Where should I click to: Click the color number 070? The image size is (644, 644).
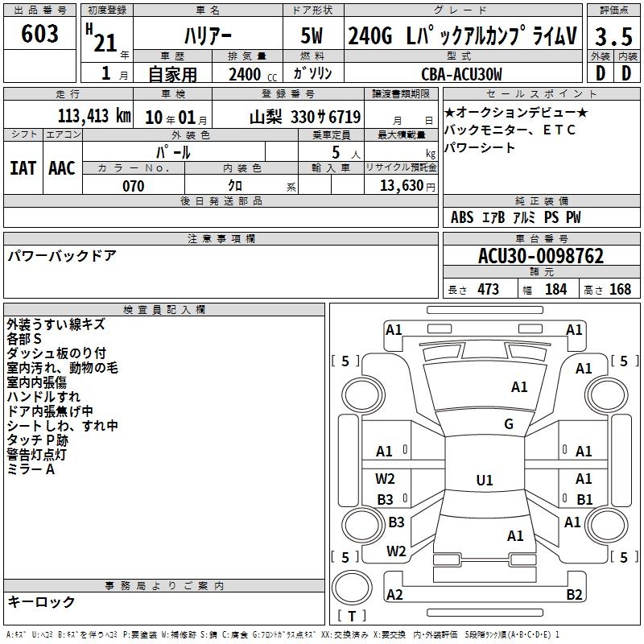[134, 186]
